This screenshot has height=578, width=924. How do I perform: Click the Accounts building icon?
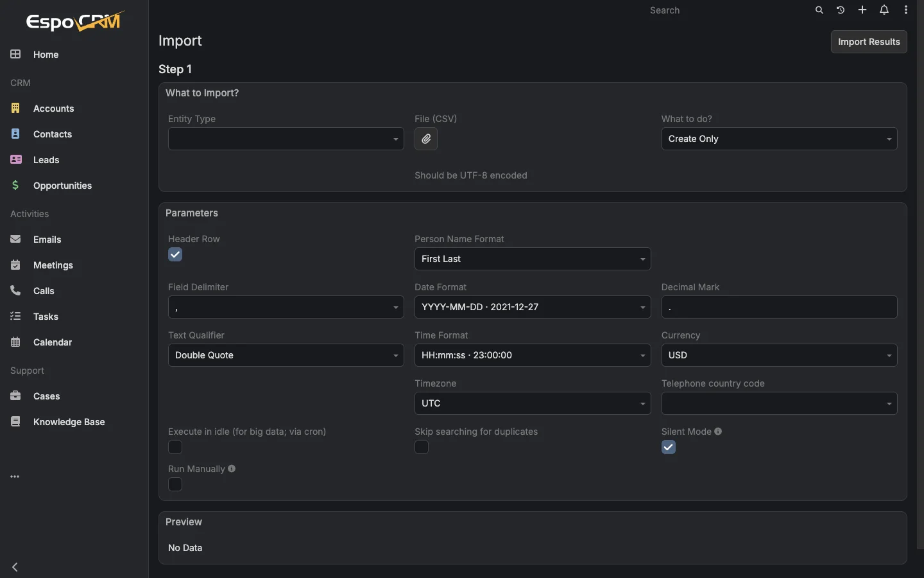15,109
